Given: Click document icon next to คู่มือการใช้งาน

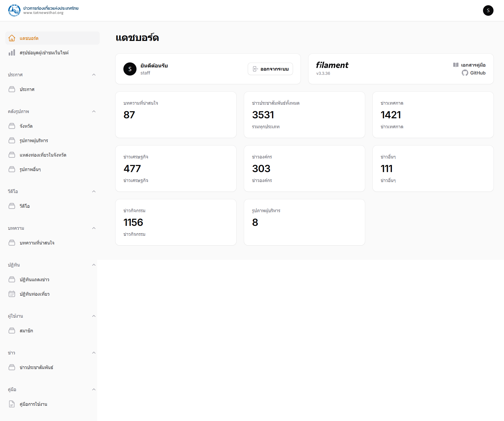Looking at the screenshot, I should (x=12, y=404).
